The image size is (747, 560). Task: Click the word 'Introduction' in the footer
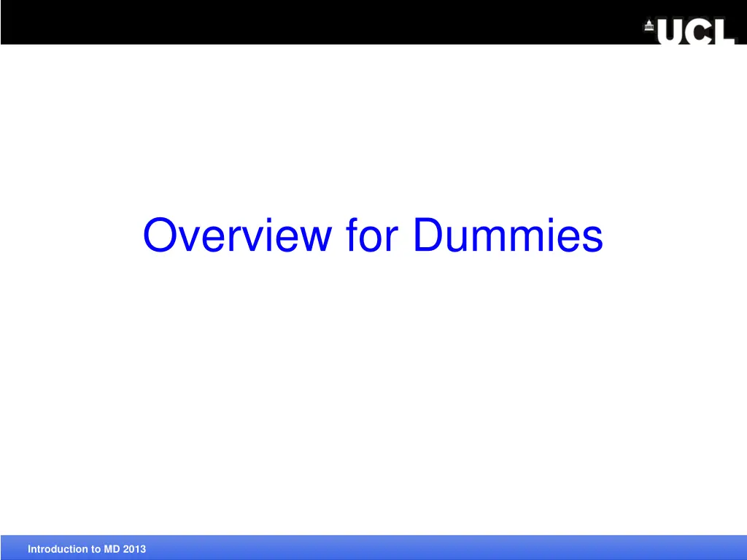coord(55,549)
